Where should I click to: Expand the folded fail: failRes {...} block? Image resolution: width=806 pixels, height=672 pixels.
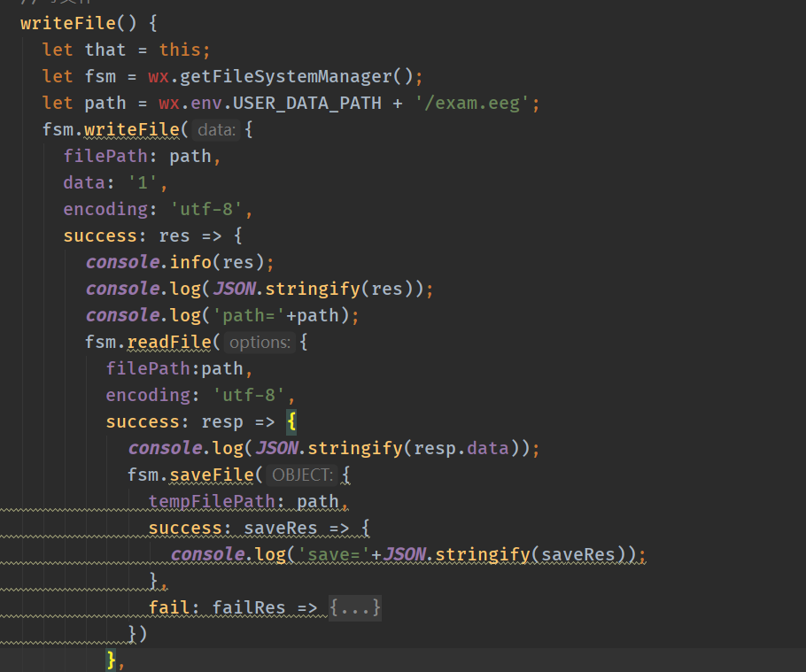(354, 607)
